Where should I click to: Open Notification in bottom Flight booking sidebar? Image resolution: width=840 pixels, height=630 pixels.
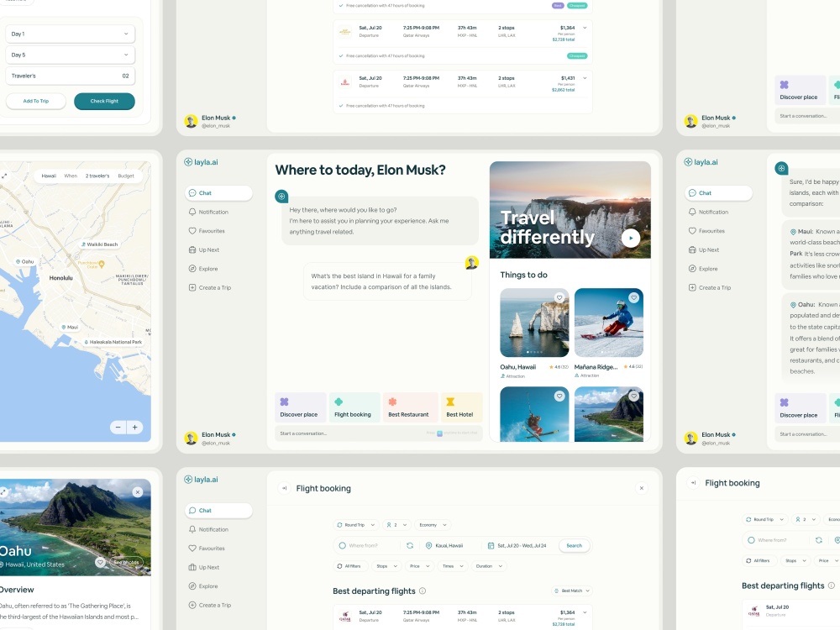[208, 529]
